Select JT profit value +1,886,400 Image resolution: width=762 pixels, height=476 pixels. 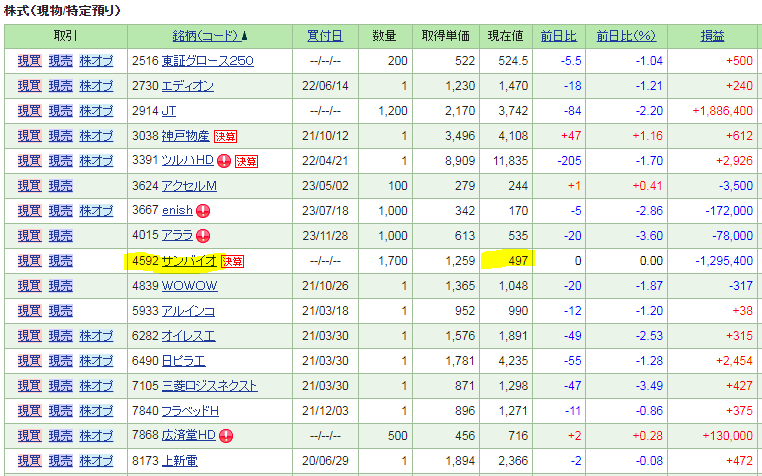point(723,111)
